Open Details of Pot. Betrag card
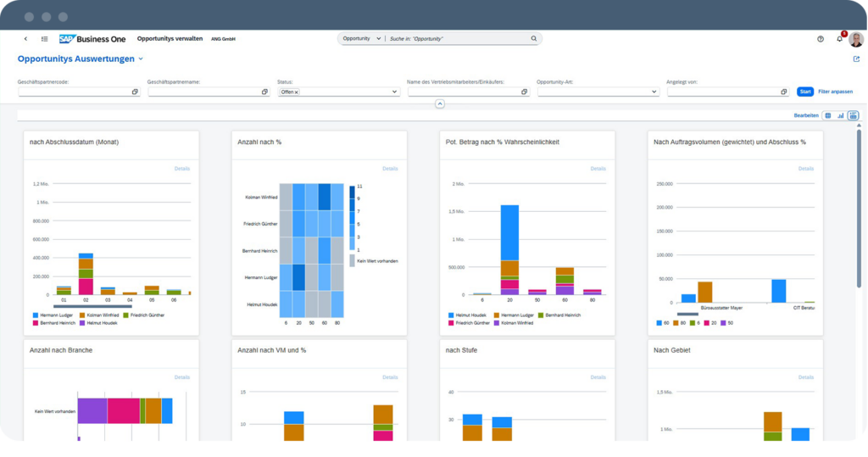868x457 pixels. point(598,169)
